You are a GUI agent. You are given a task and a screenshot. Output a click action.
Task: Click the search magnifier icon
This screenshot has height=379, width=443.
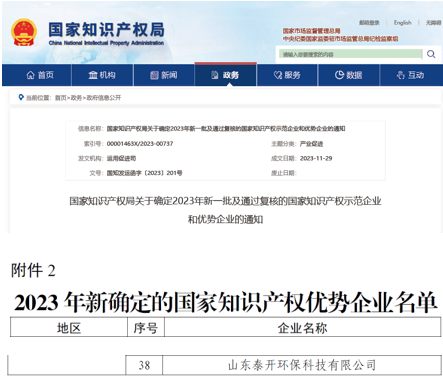[431, 54]
